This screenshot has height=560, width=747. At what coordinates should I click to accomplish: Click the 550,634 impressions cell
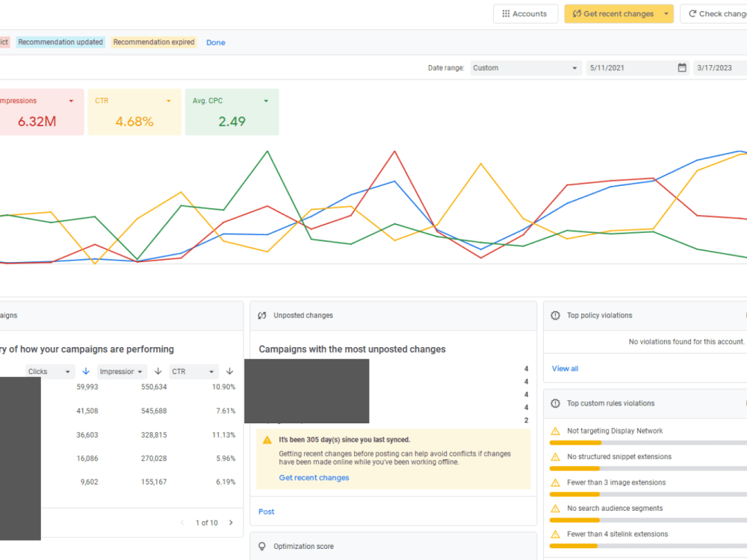pyautogui.click(x=154, y=387)
